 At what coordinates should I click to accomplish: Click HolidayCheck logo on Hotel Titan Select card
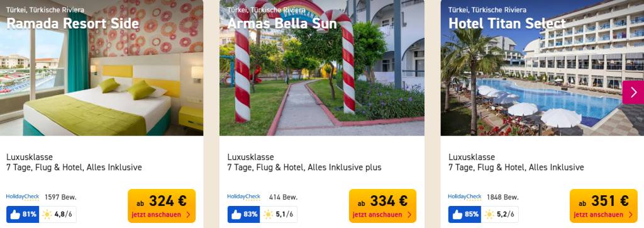(465, 197)
